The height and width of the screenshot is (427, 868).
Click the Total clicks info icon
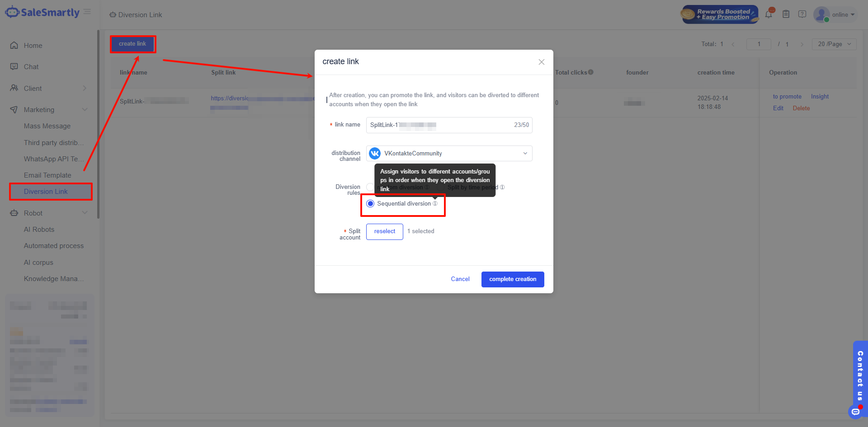[x=590, y=72]
